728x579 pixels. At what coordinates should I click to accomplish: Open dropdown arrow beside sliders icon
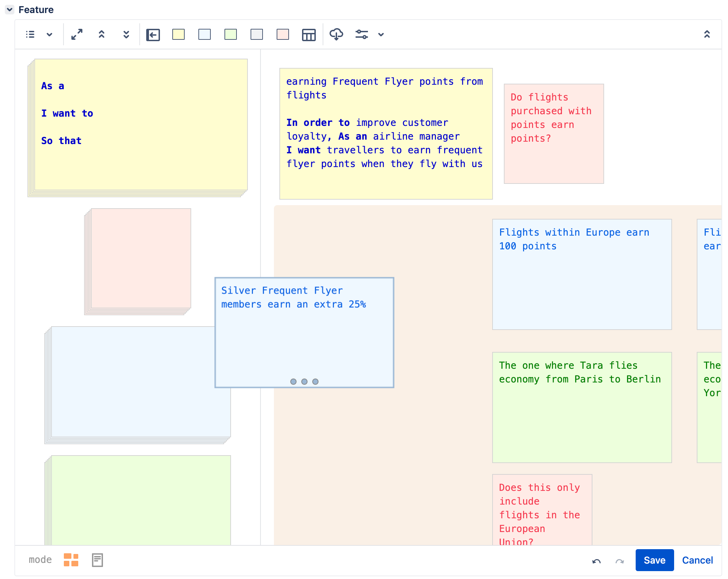pos(381,34)
